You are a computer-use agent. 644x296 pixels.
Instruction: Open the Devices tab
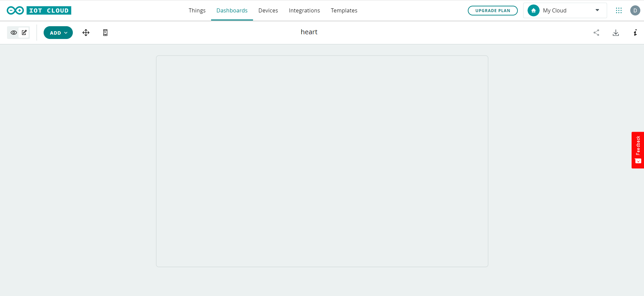pos(268,10)
